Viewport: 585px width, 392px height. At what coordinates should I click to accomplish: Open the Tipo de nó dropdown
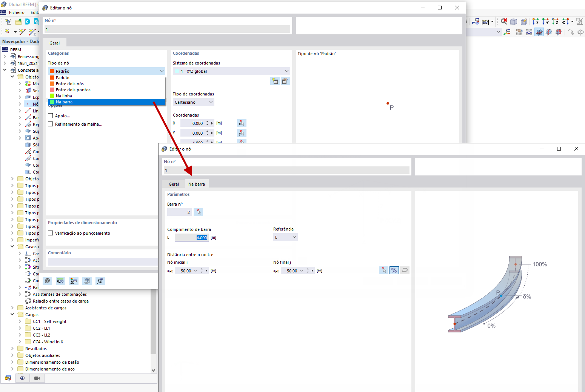(107, 71)
